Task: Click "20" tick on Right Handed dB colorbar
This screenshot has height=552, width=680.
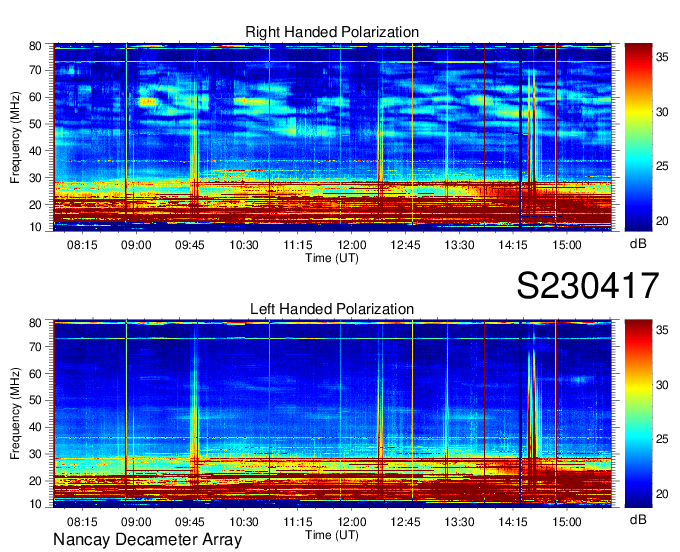Action: (x=662, y=221)
